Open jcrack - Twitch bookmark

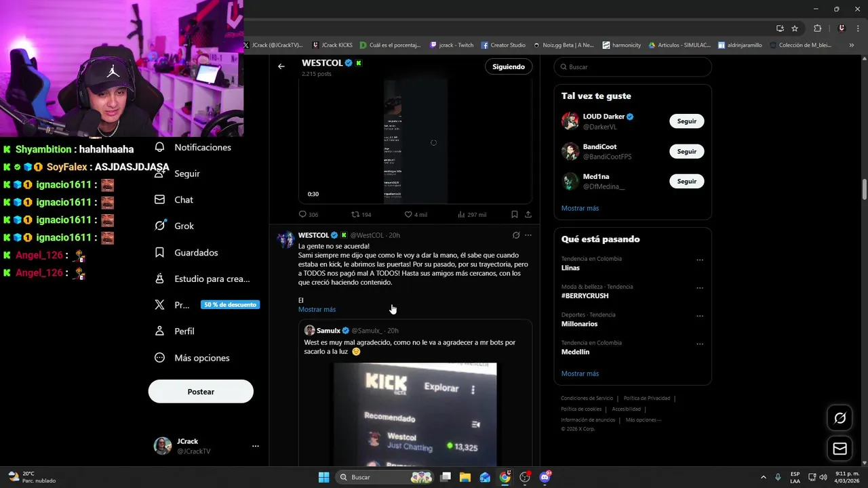tap(452, 45)
